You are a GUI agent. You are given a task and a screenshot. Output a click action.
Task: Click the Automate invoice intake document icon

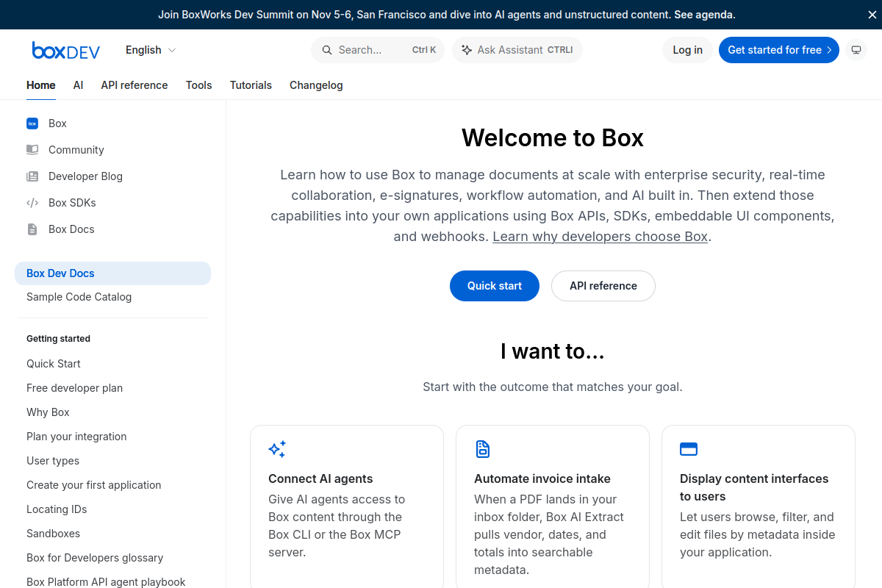coord(483,449)
